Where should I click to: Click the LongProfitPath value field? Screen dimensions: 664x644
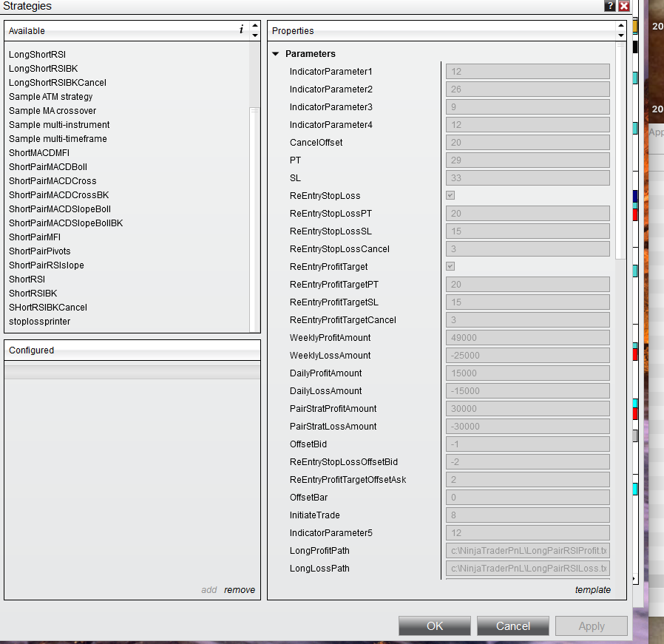[528, 551]
